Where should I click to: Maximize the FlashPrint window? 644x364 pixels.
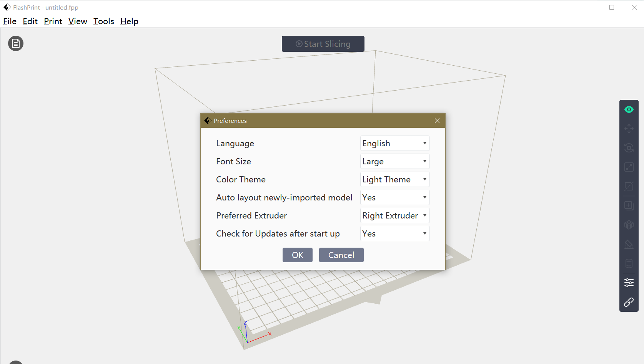[x=612, y=7]
